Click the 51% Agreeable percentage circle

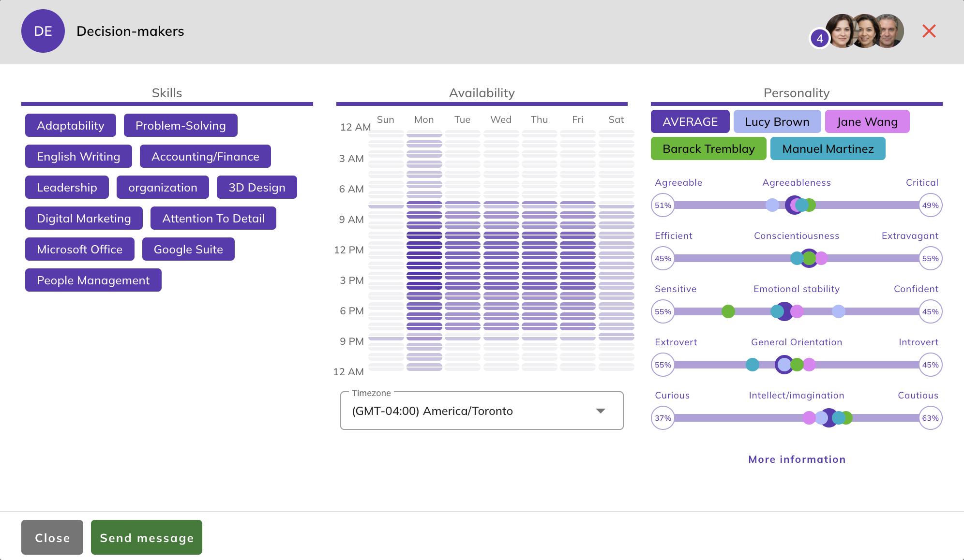point(663,206)
